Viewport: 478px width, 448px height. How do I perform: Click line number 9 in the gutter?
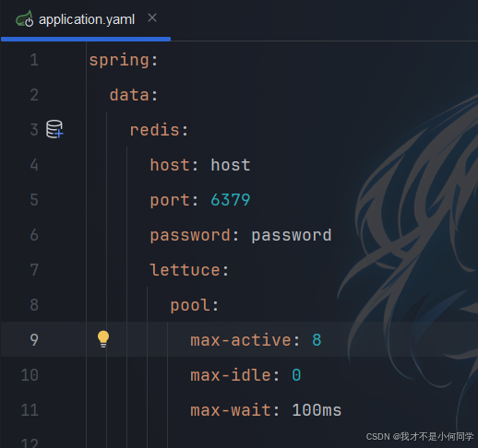pyautogui.click(x=34, y=340)
